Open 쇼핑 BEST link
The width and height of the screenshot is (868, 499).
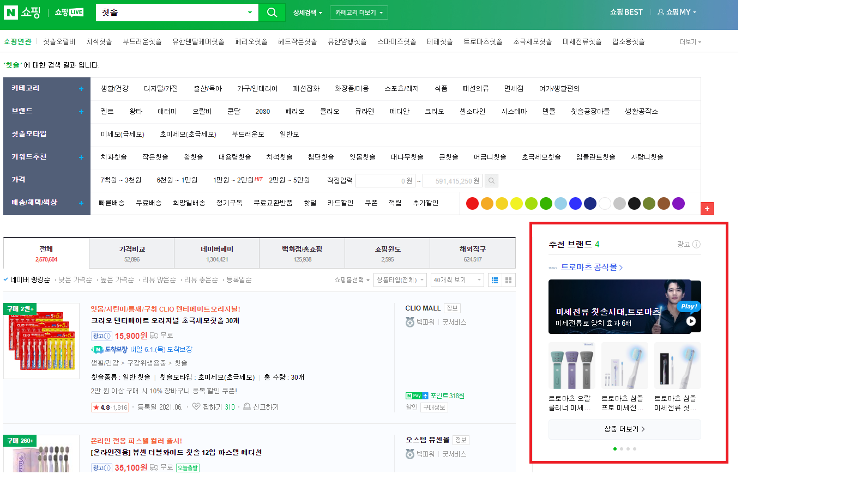pyautogui.click(x=626, y=12)
